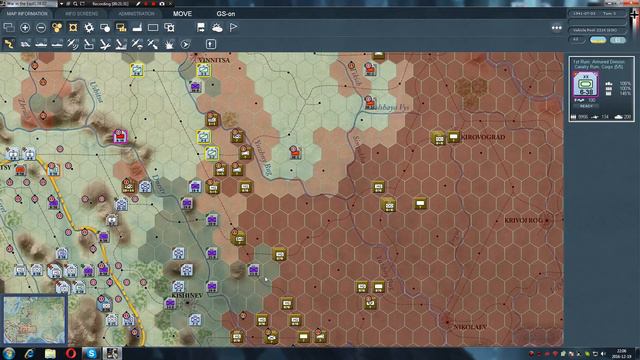Open the Opera browser taskbar icon
Image resolution: width=640 pixels, height=360 pixels.
coord(71,353)
